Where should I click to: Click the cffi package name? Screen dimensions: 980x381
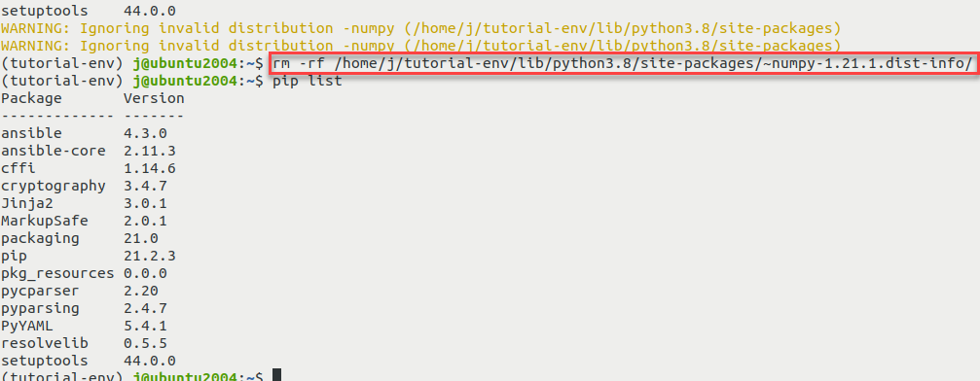(18, 169)
